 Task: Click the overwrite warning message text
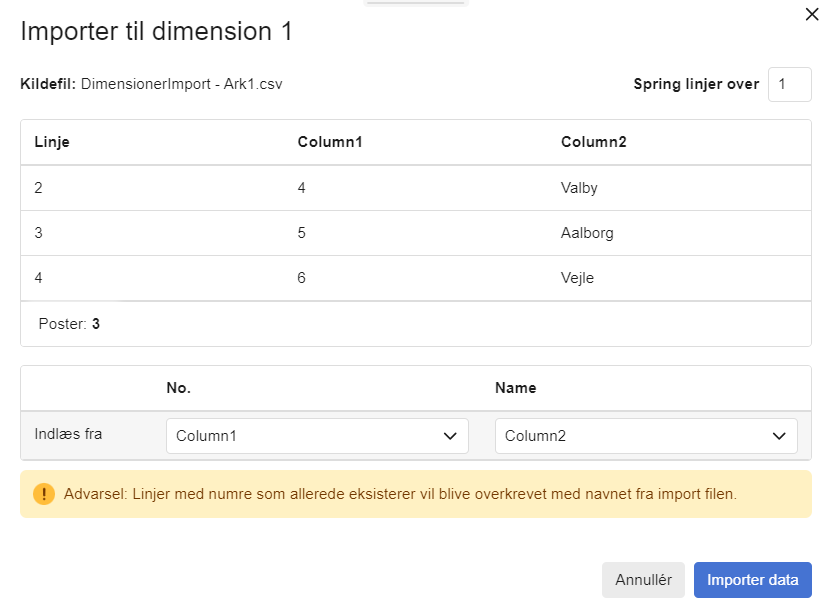(x=400, y=494)
